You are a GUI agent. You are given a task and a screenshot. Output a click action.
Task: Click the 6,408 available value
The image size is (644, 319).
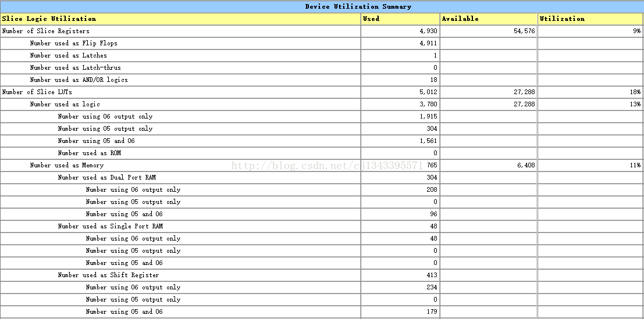pos(526,165)
